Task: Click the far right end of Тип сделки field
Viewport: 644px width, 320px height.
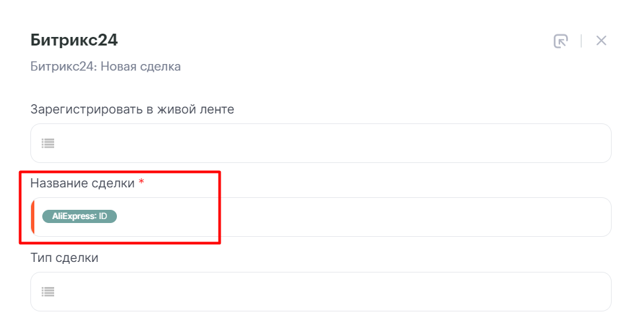Action: point(598,291)
